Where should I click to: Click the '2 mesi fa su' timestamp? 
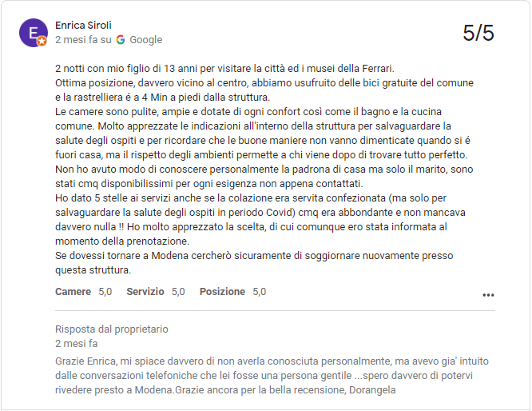click(83, 40)
